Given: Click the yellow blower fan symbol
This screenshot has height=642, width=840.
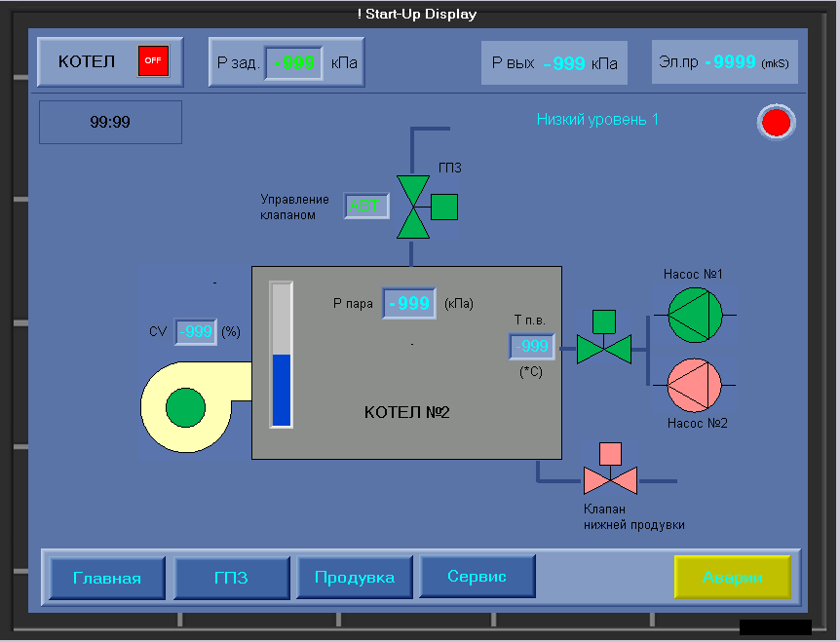Looking at the screenshot, I should [196, 407].
